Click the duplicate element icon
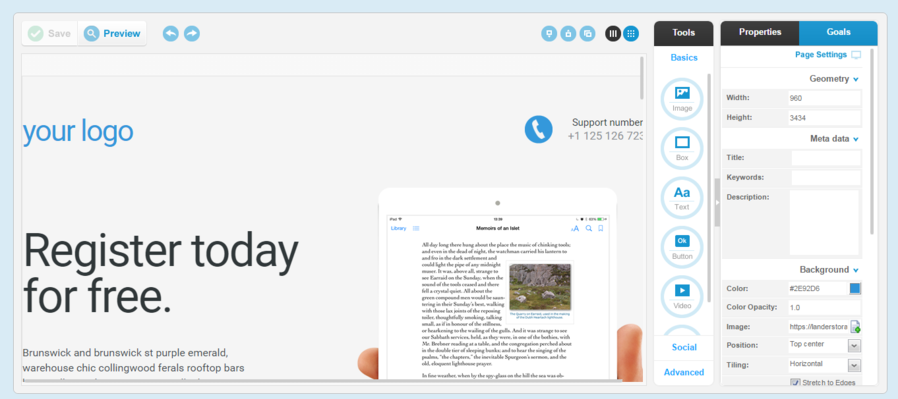The height and width of the screenshot is (399, 898). (588, 33)
